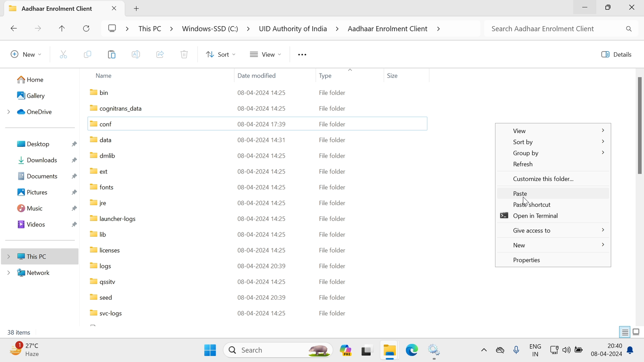Click the volume speaker tray icon
Screen dimensions: 644x362
(x=566, y=350)
